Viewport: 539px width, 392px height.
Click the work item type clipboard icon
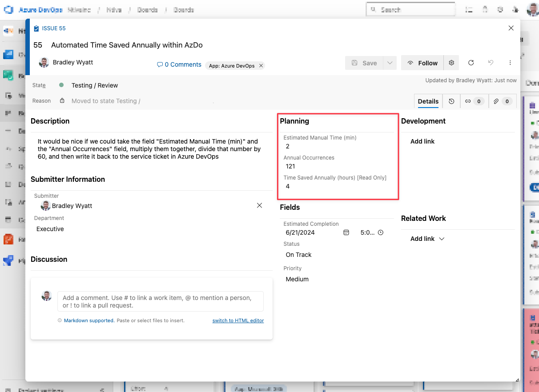point(36,28)
